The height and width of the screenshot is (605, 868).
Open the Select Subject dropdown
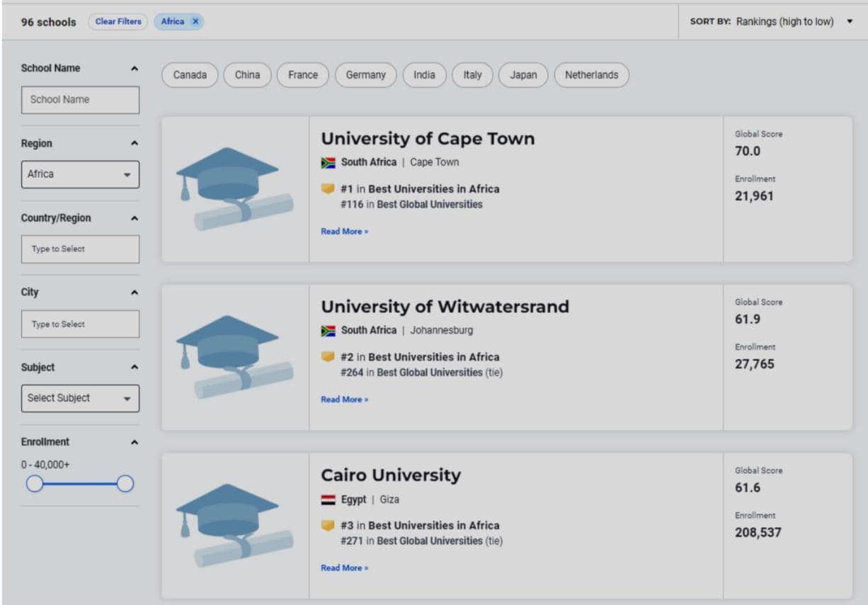click(80, 398)
